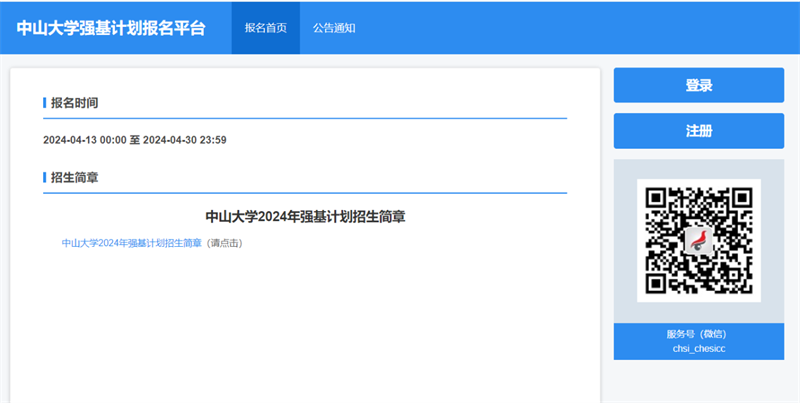Click the WeChat QR code image
800x403 pixels.
click(x=698, y=240)
